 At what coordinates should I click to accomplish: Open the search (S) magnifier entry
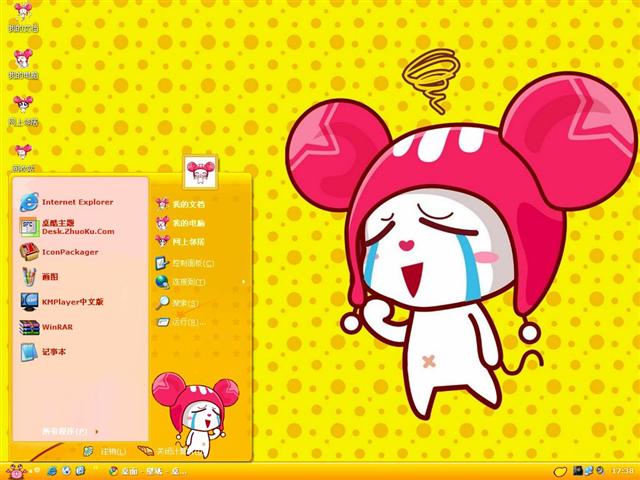[x=177, y=303]
